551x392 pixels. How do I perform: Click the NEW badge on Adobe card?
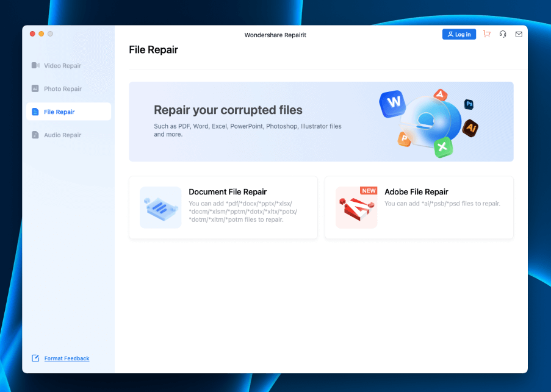tap(369, 191)
